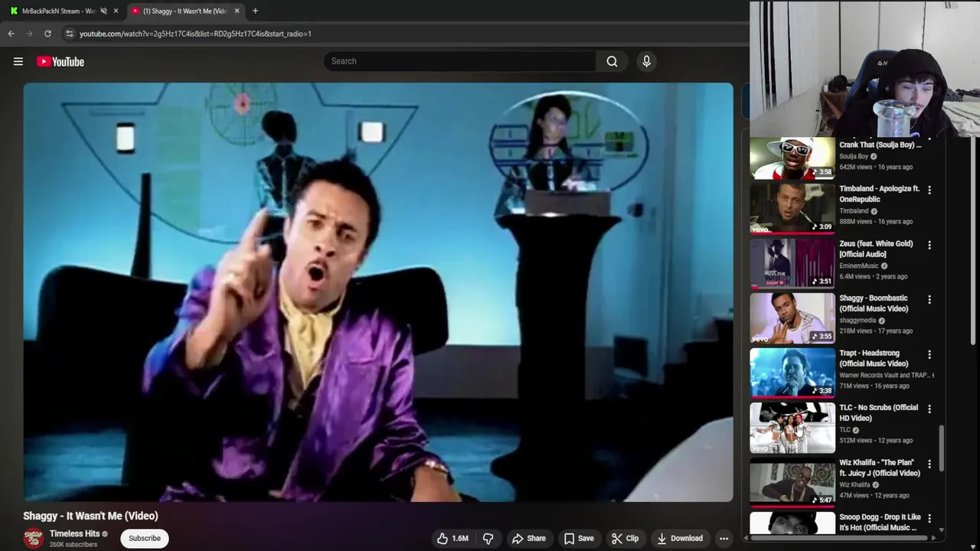
Task: Click the address bar URL
Action: point(195,34)
